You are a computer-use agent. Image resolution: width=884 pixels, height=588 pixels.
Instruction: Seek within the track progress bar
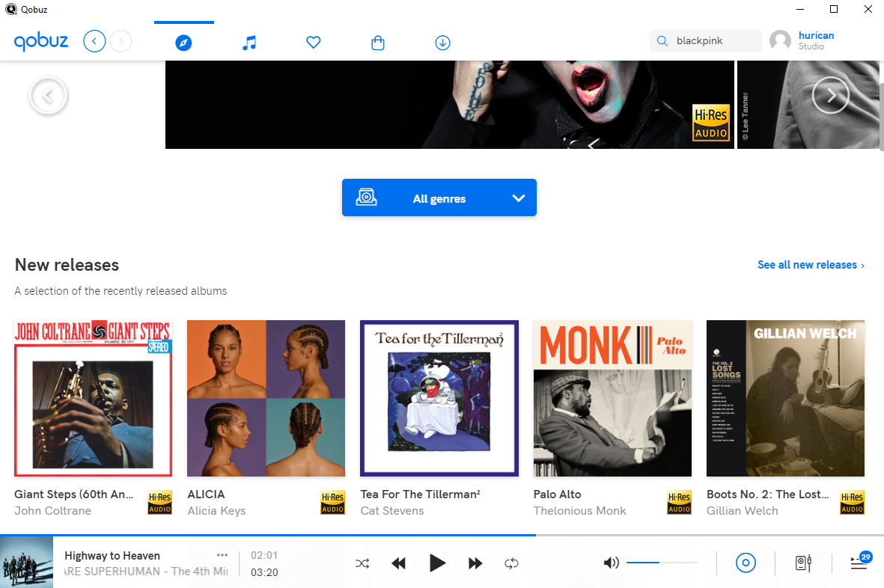442,535
